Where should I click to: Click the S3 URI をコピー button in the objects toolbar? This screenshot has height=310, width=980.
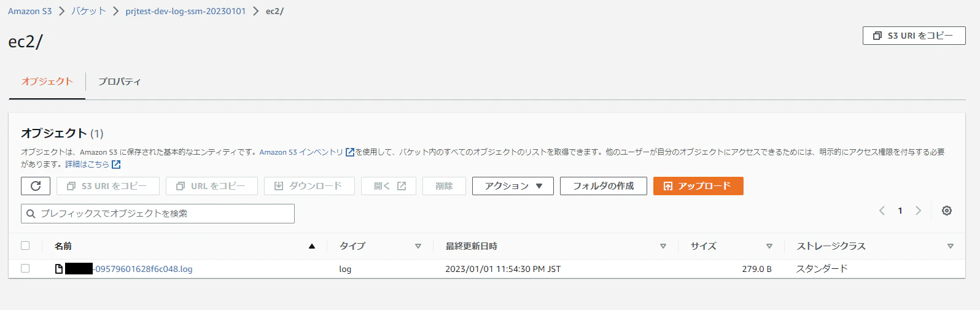(108, 186)
